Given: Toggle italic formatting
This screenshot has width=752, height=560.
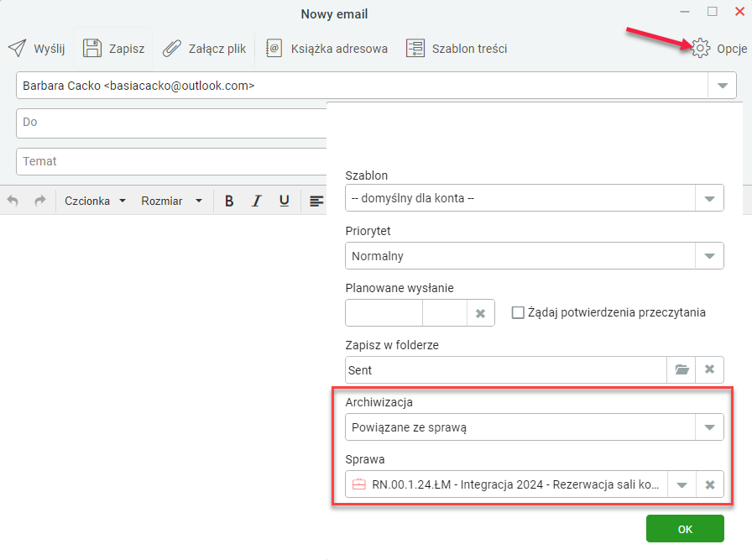Looking at the screenshot, I should pyautogui.click(x=257, y=201).
